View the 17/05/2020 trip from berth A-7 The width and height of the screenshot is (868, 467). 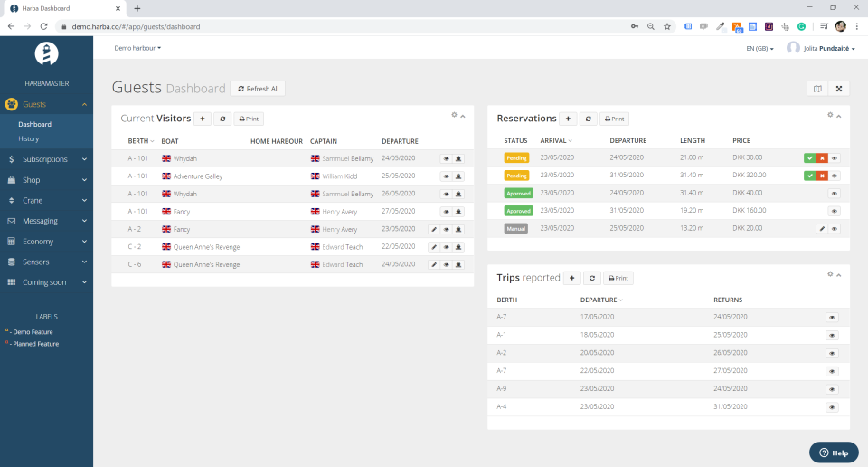832,318
